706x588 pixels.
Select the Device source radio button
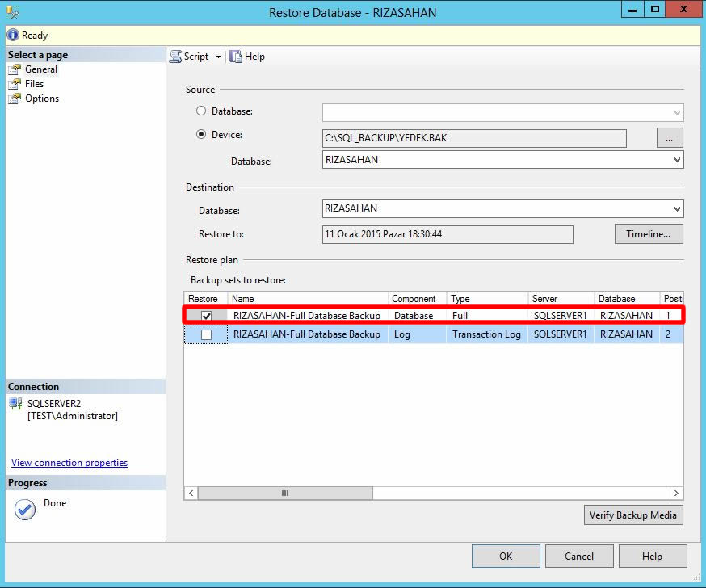201,135
